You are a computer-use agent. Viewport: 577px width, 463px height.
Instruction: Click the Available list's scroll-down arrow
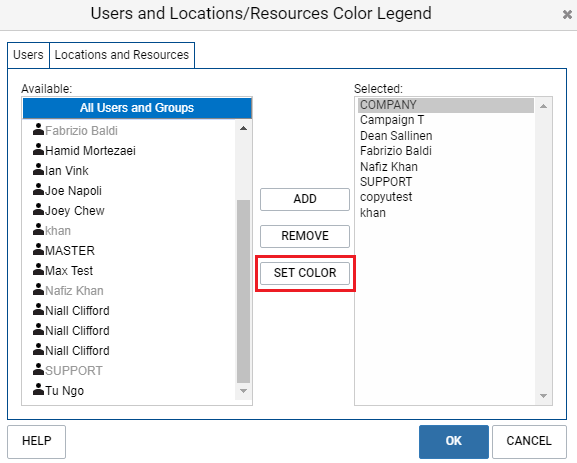pyautogui.click(x=243, y=391)
